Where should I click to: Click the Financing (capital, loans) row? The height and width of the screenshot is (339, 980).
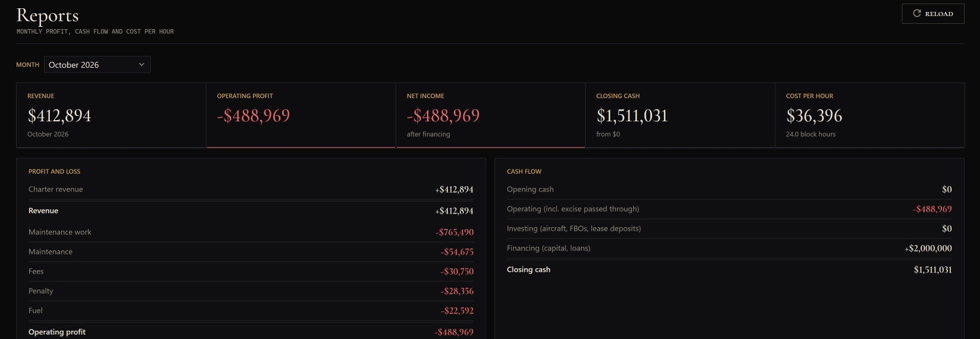[729, 248]
